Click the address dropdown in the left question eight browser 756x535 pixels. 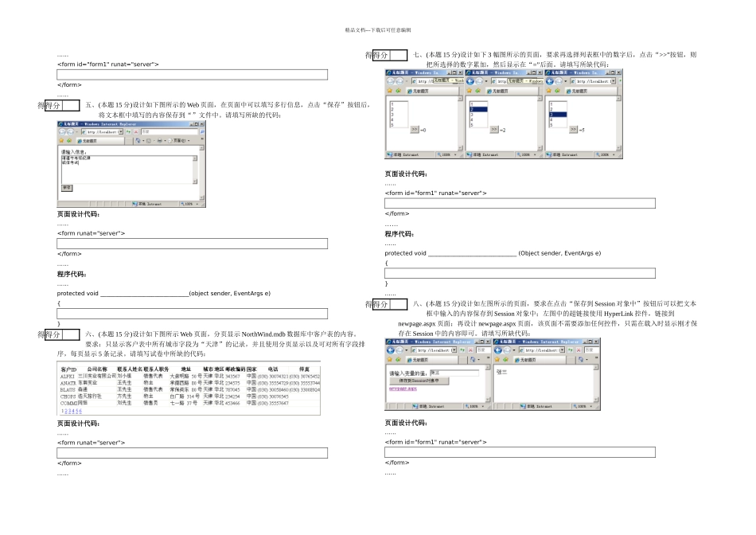pos(454,350)
